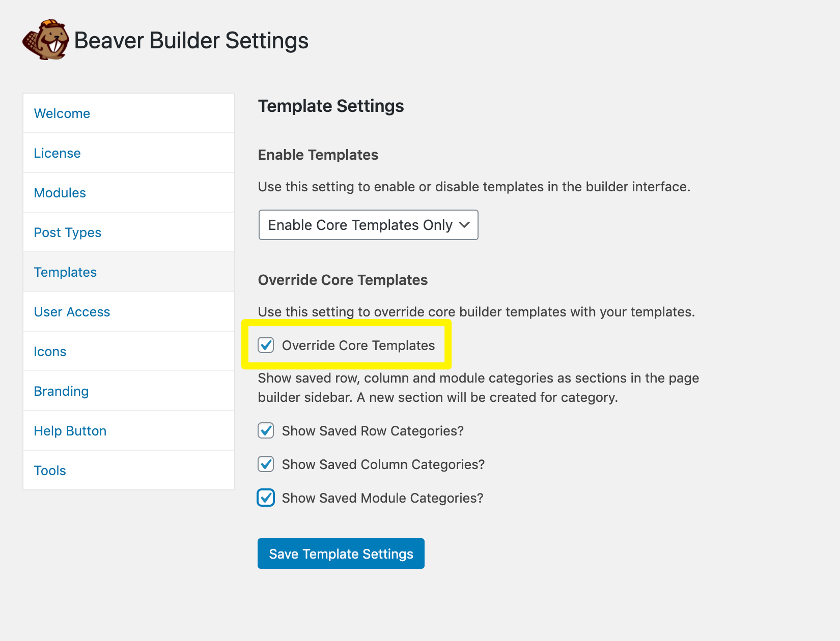Go to Post Types settings
Image resolution: width=840 pixels, height=641 pixels.
tap(67, 232)
